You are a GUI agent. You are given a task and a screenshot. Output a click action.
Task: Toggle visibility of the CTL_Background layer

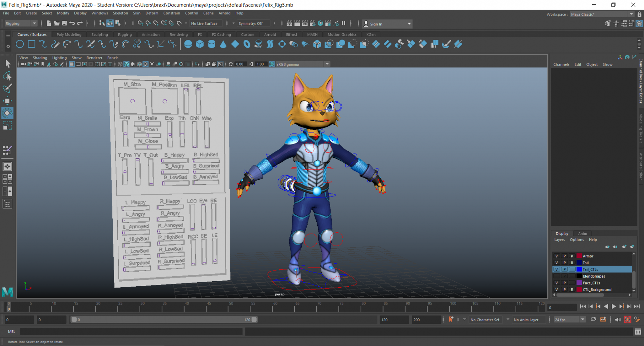click(x=557, y=289)
